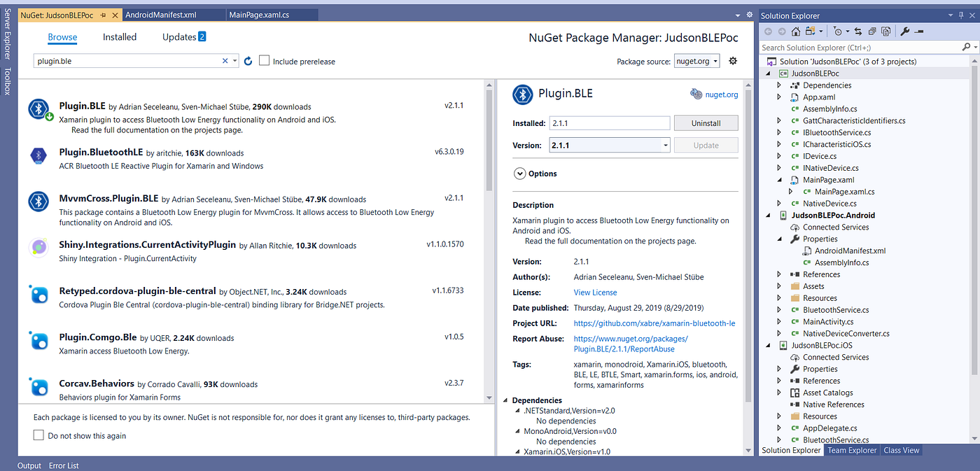Switch to the Installed tab
This screenshot has height=471, width=980.
(x=120, y=37)
